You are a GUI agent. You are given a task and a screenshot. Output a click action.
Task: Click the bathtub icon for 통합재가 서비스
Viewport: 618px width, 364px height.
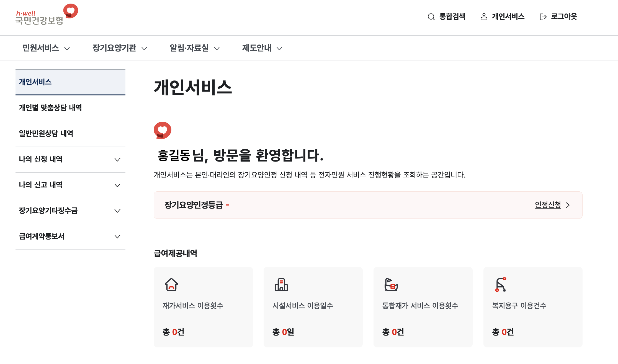tap(391, 285)
